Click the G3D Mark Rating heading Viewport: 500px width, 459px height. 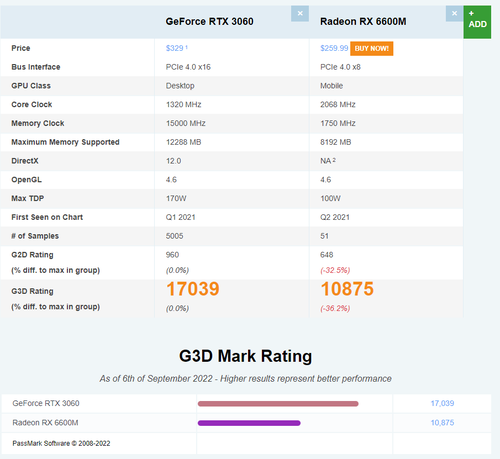246,356
